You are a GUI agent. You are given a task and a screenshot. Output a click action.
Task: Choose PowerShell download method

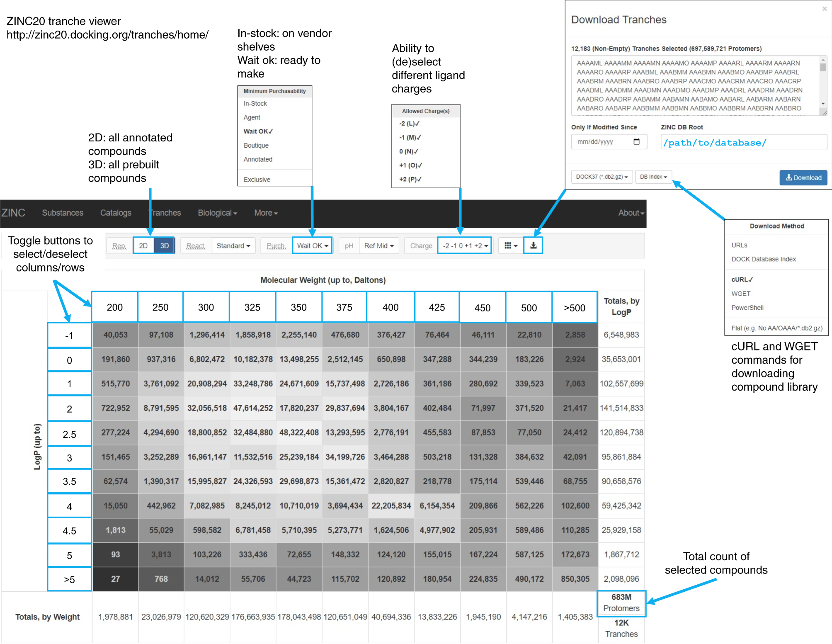747,308
